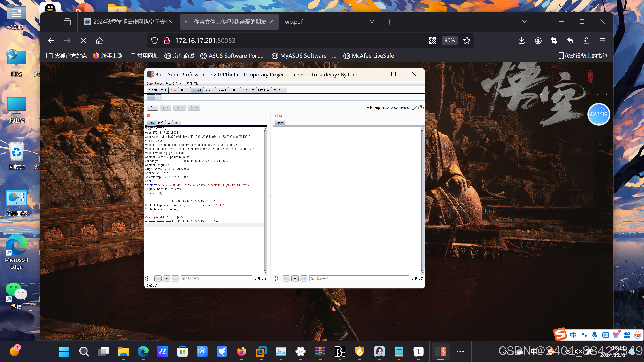
Task: Open Firefox extensions puzzle icon
Action: pyautogui.click(x=586, y=40)
